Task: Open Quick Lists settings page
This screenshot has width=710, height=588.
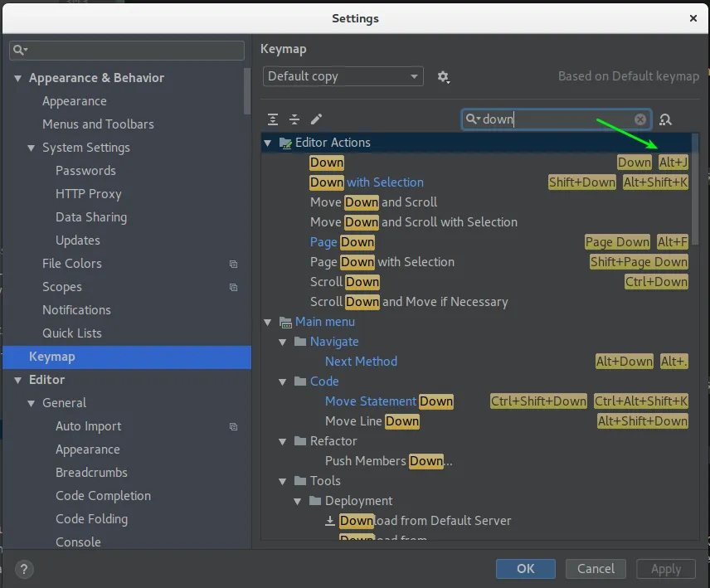Action: click(72, 333)
